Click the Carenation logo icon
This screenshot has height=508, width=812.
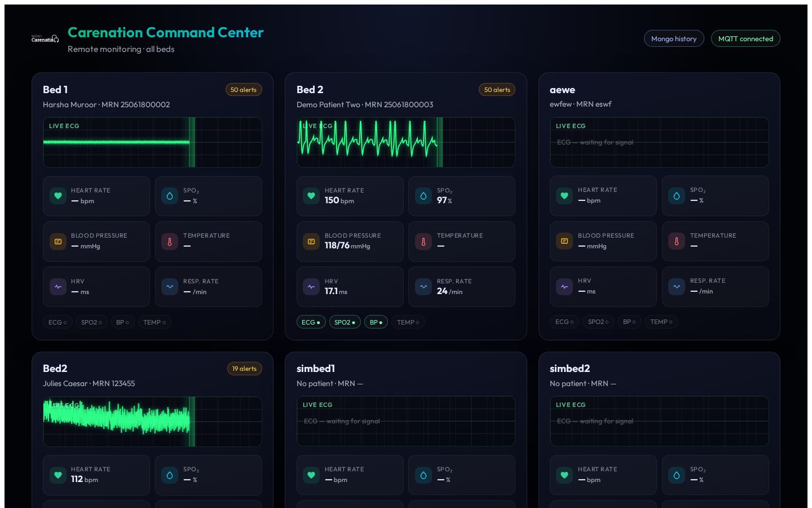45,38
